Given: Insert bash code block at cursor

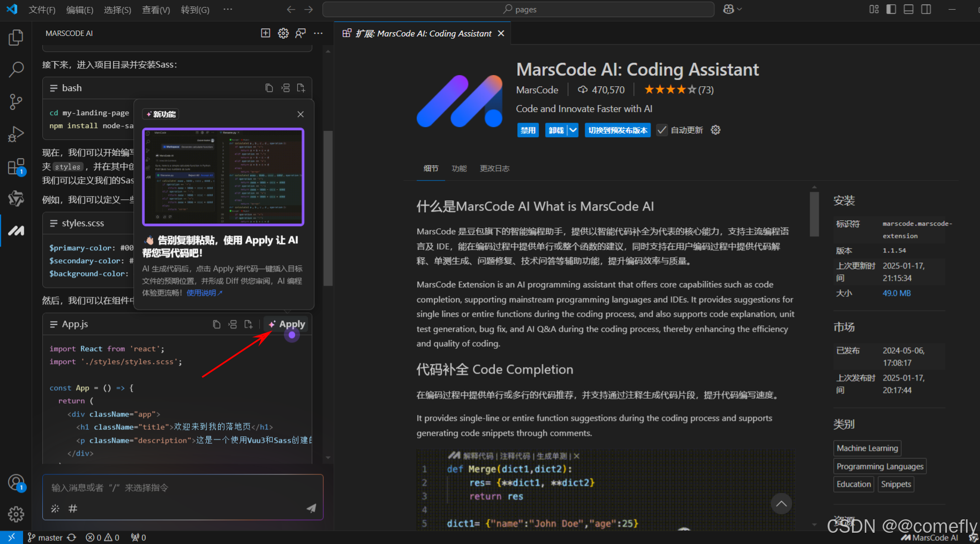Looking at the screenshot, I should pyautogui.click(x=285, y=88).
